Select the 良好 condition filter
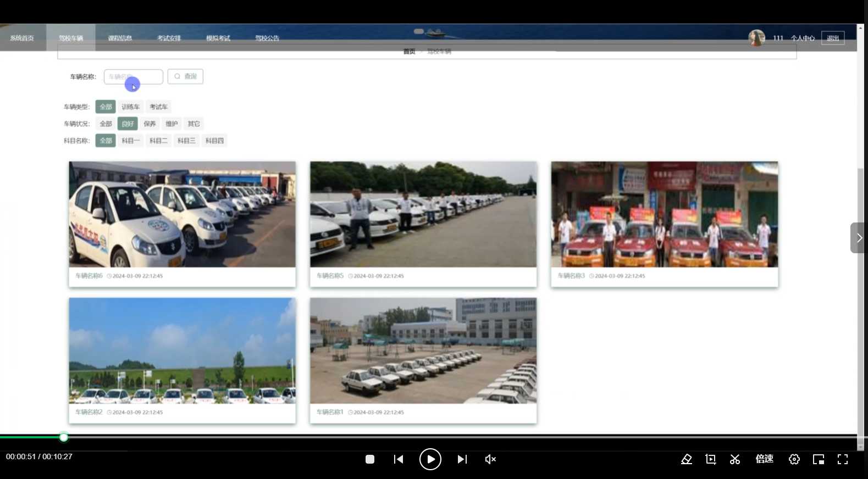 coord(128,124)
